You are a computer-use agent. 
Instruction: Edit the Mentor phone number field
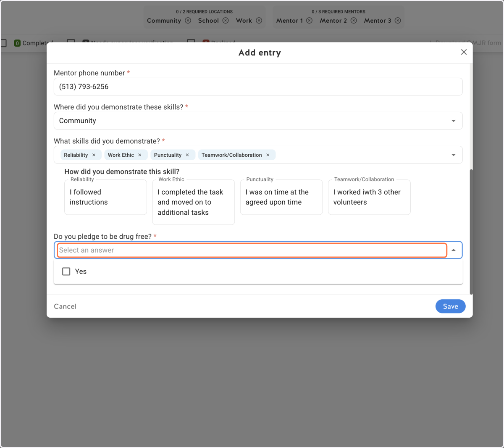click(x=258, y=87)
